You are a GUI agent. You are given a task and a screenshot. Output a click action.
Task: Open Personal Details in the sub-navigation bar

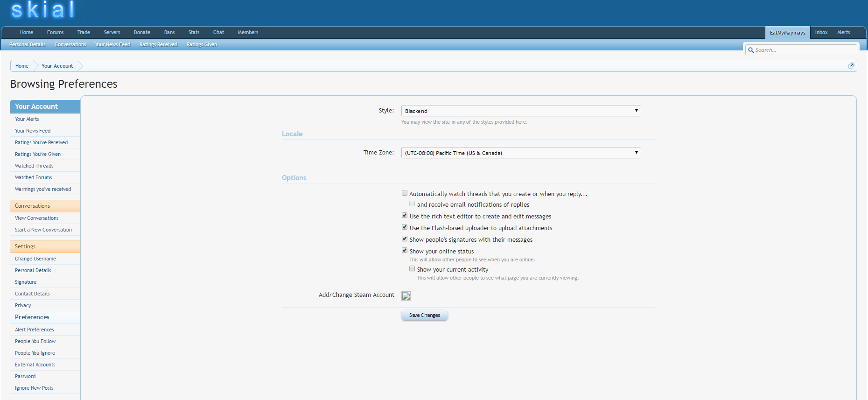[28, 44]
